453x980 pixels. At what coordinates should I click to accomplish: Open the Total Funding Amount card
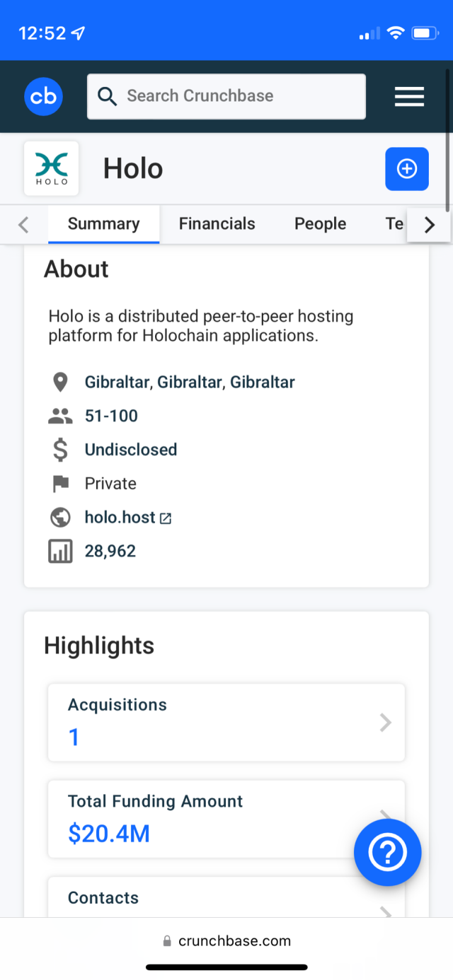(226, 819)
